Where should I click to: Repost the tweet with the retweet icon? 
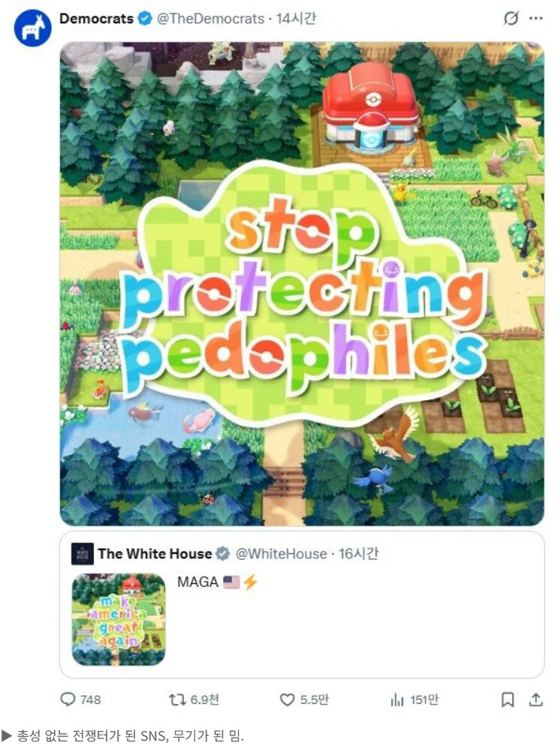[x=177, y=699]
